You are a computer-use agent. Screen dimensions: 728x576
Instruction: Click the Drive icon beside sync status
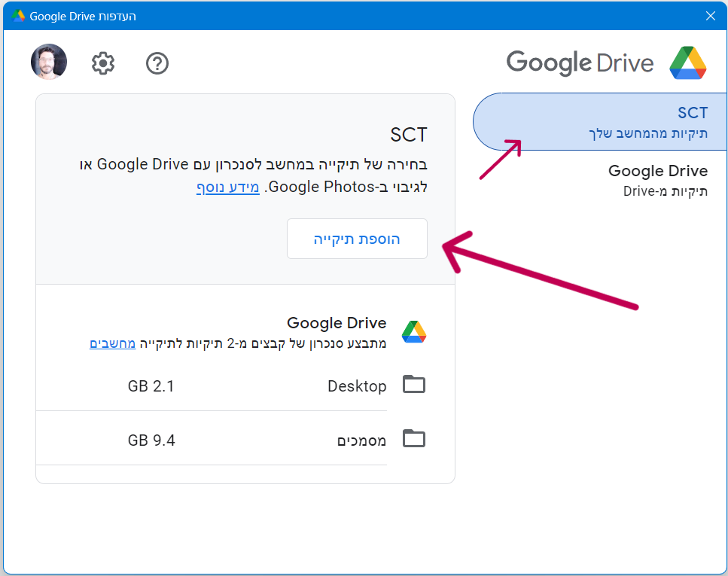click(x=414, y=331)
